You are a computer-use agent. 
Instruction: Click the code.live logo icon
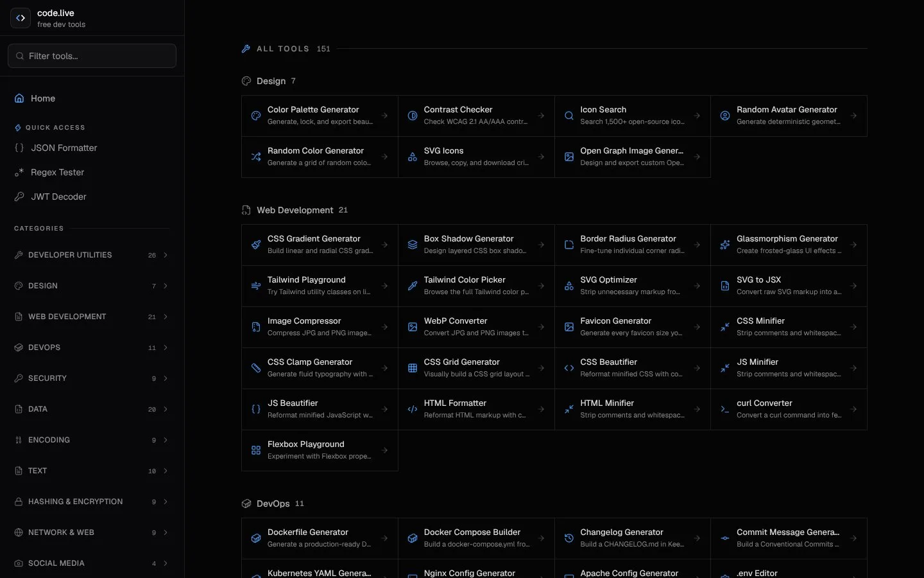click(x=21, y=18)
